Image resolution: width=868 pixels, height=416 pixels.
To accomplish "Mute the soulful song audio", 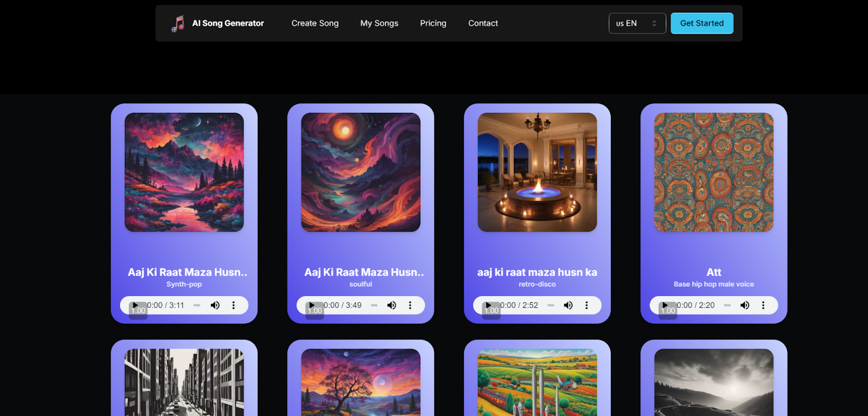I will (x=392, y=305).
